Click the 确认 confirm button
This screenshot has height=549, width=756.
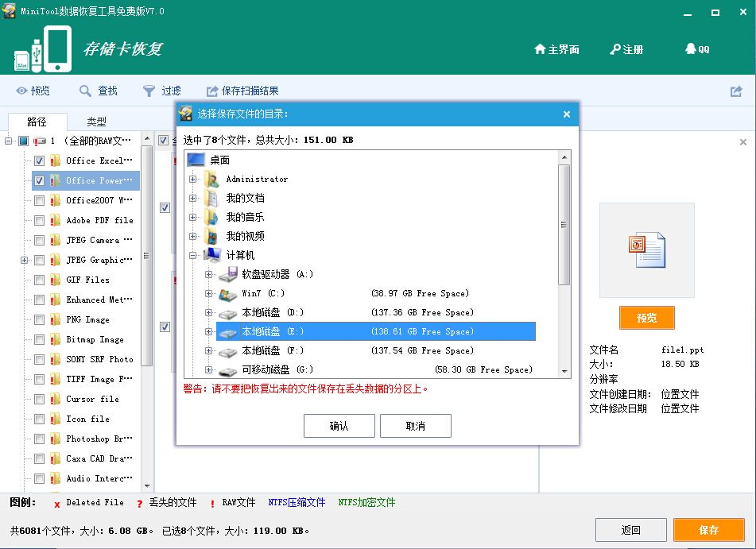pyautogui.click(x=339, y=426)
